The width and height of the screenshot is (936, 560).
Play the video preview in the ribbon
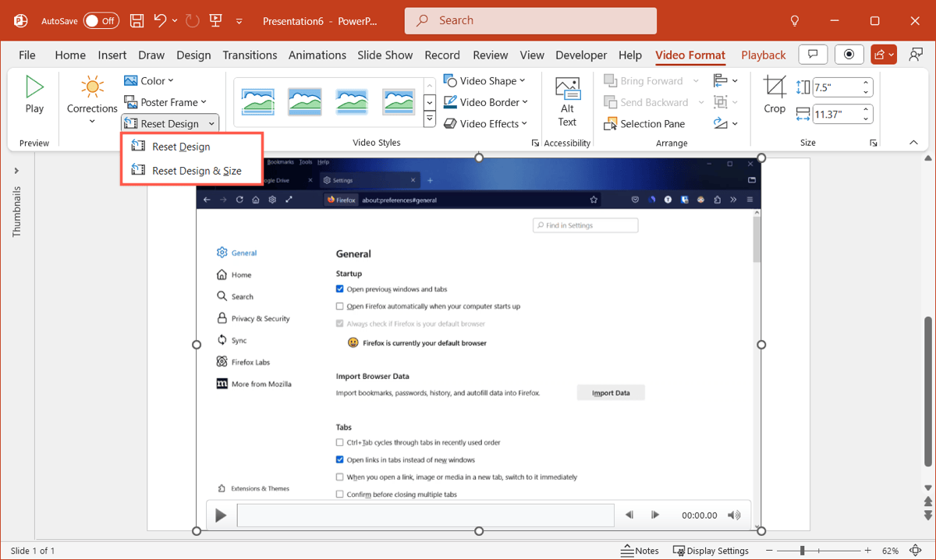[x=34, y=95]
